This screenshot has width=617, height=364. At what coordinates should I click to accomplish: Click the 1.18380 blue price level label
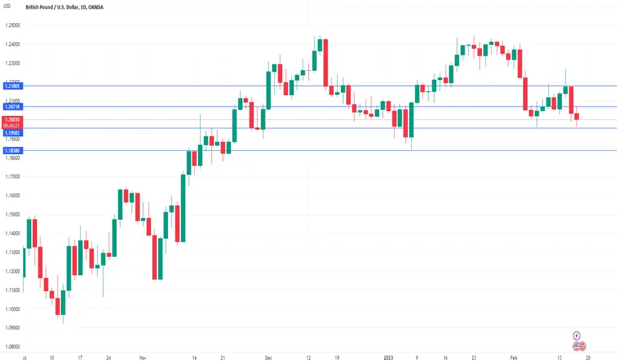13,150
